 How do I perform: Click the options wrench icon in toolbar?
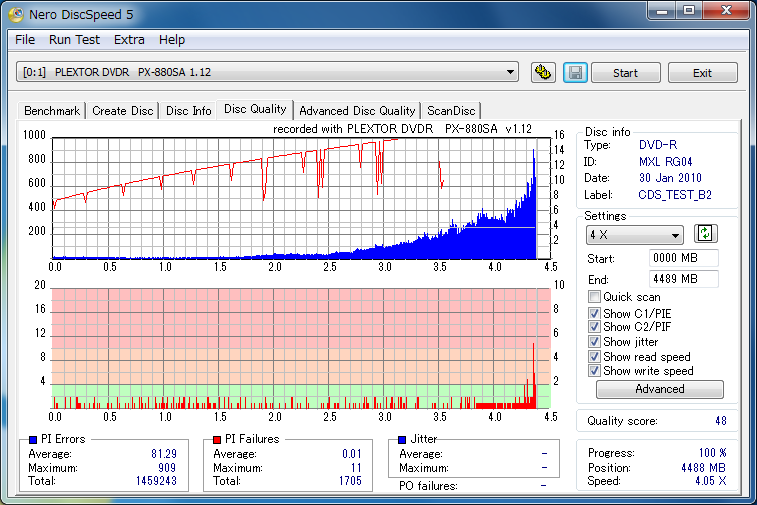(543, 73)
